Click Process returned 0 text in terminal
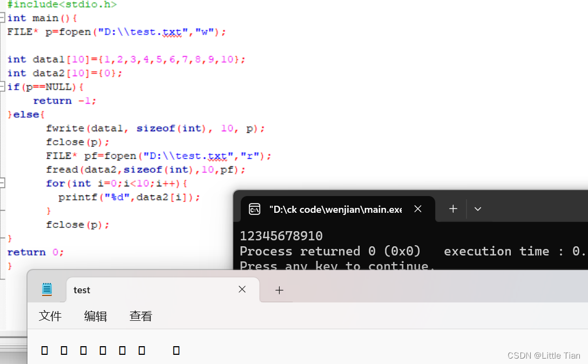 click(330, 251)
